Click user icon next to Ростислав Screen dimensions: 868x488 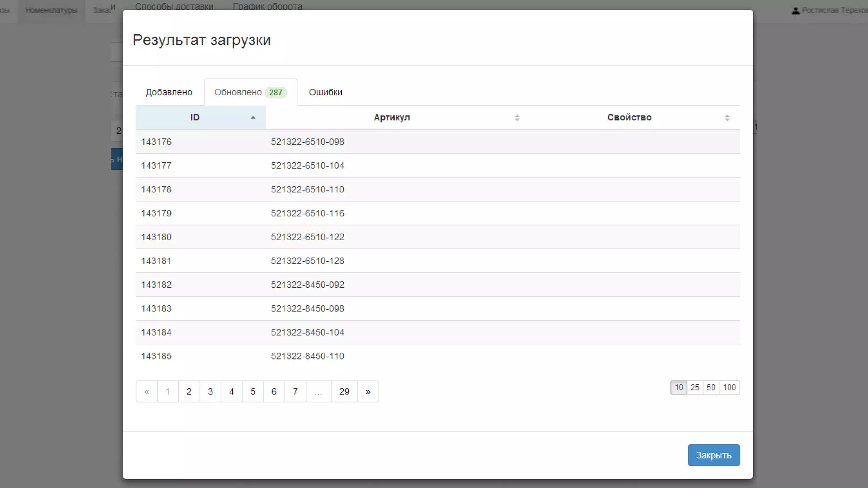click(x=795, y=11)
